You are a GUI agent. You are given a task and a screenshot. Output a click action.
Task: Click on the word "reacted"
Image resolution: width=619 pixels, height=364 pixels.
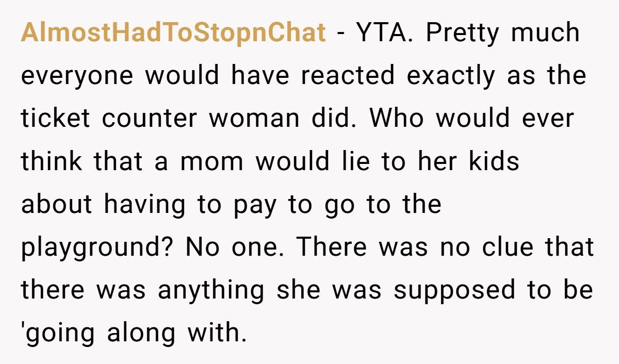348,76
